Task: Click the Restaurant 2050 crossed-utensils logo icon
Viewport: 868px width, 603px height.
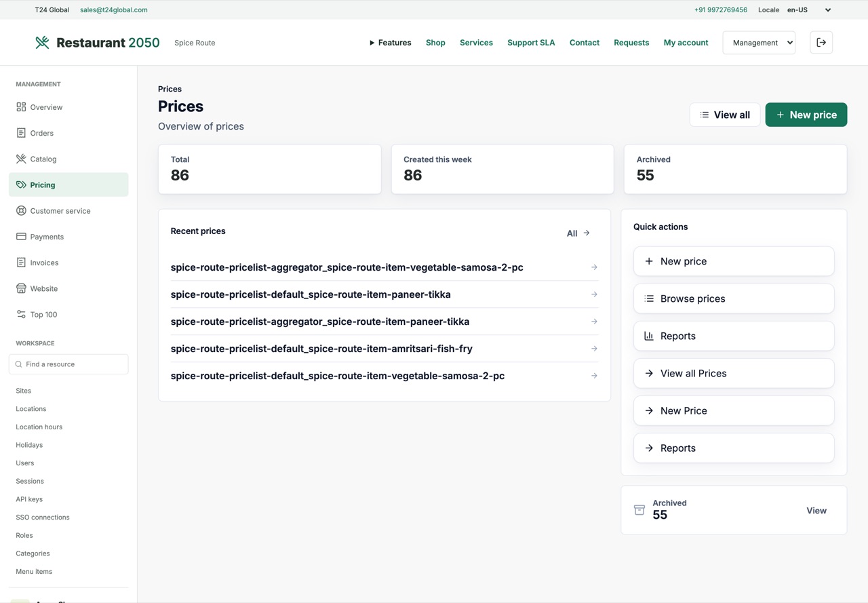Action: [42, 43]
